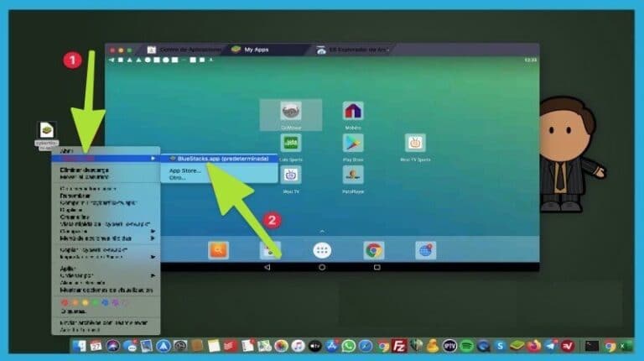Screen dimensions: 644x361
Task: Apply the yellow tag color
Action: (85, 302)
